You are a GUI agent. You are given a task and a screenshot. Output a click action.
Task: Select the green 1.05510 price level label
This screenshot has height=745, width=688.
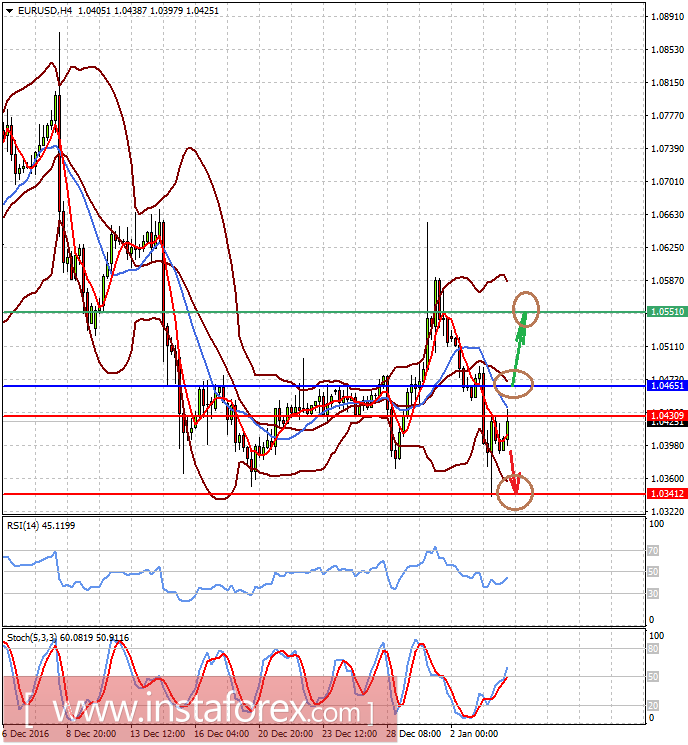(x=668, y=312)
